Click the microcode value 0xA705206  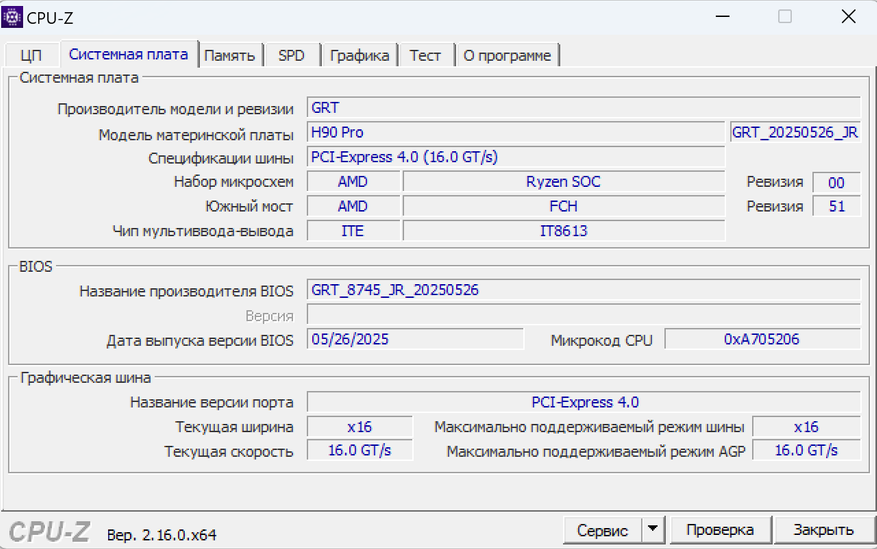[x=762, y=339]
